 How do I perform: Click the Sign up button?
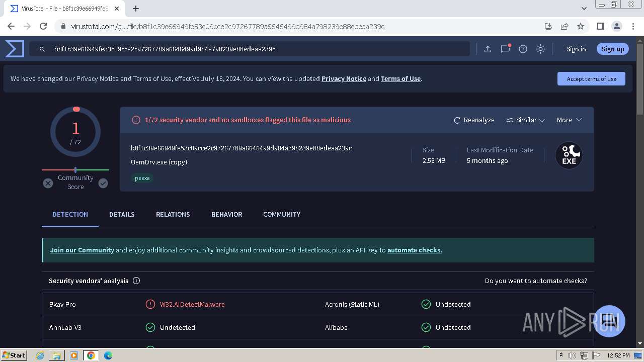point(612,49)
